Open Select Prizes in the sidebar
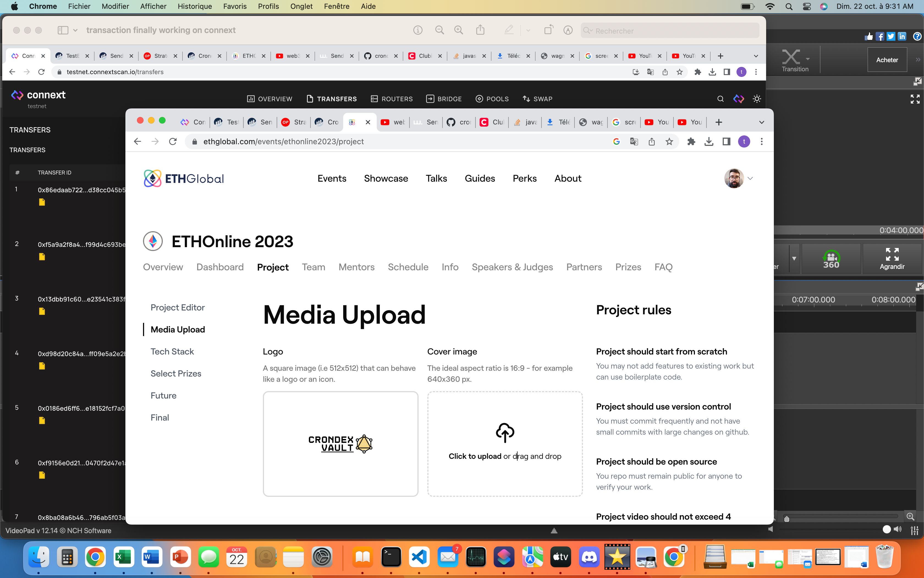Image resolution: width=924 pixels, height=578 pixels. (176, 374)
